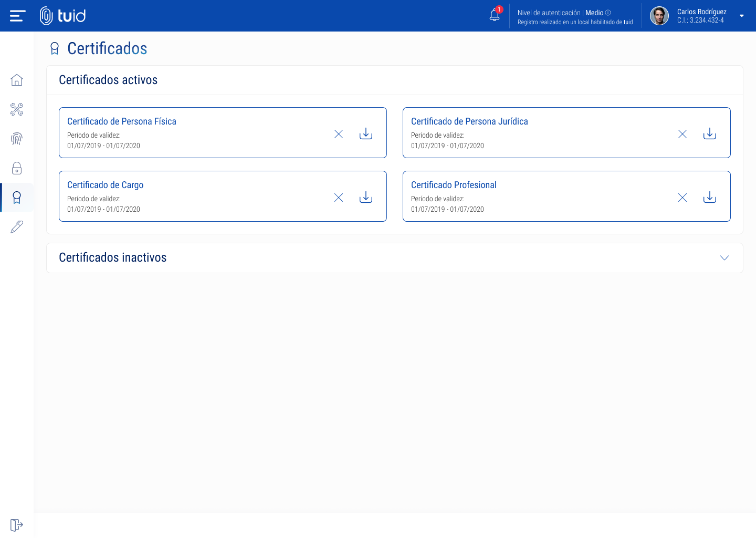Open the pen signature icon in the sidebar
Image resolution: width=756 pixels, height=538 pixels.
coord(17,227)
